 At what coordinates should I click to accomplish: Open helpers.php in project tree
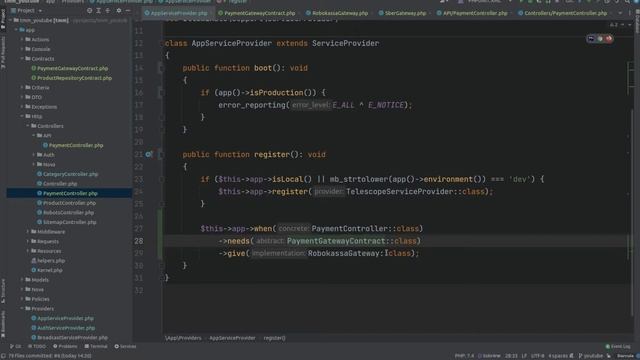pos(48,260)
